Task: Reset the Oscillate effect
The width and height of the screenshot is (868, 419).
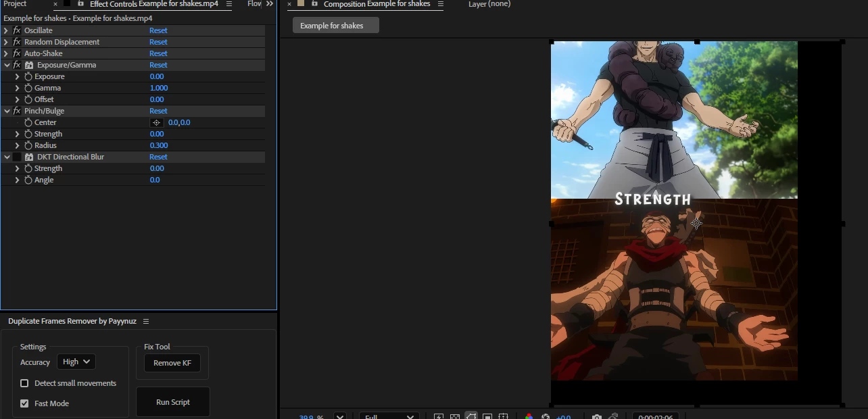Action: 158,30
